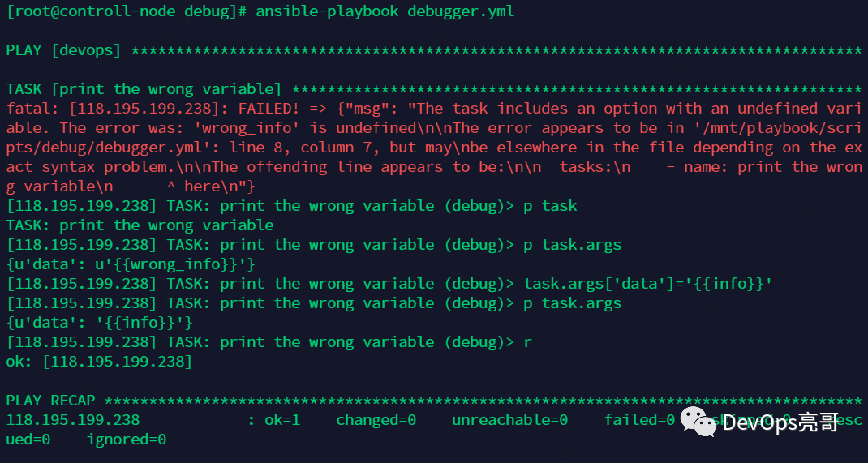Click the task.args['data']='{{info}}' assignment command

pyautogui.click(x=648, y=284)
